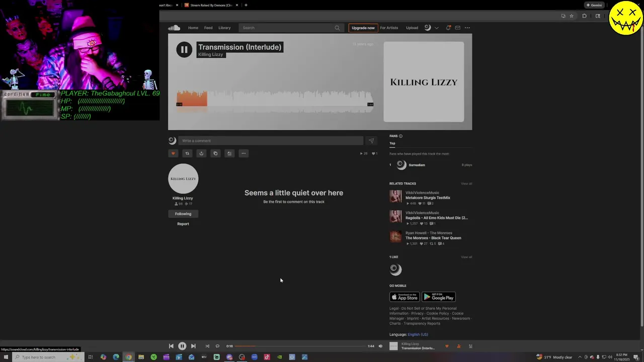This screenshot has width=644, height=362.
Task: Seek within bottom player progress bar
Action: 300,346
